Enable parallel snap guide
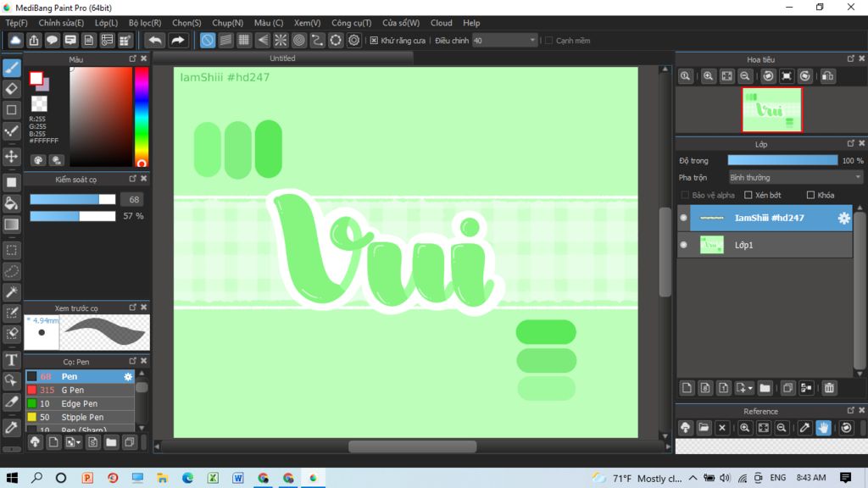 (225, 41)
